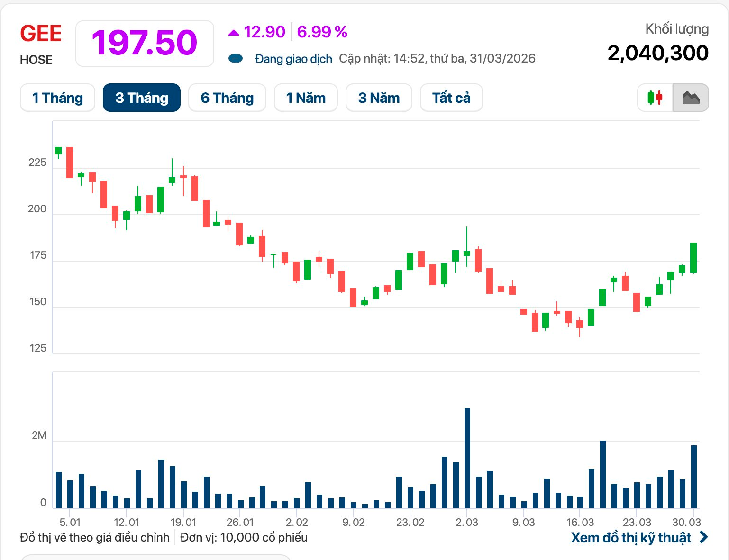Switch to candlestick chart view

(655, 98)
